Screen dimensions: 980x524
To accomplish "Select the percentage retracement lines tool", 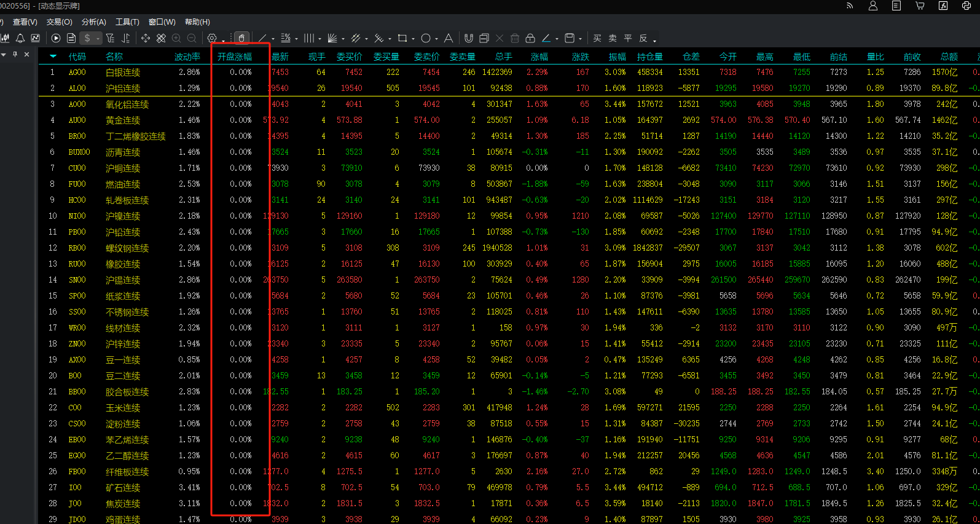I will 286,38.
